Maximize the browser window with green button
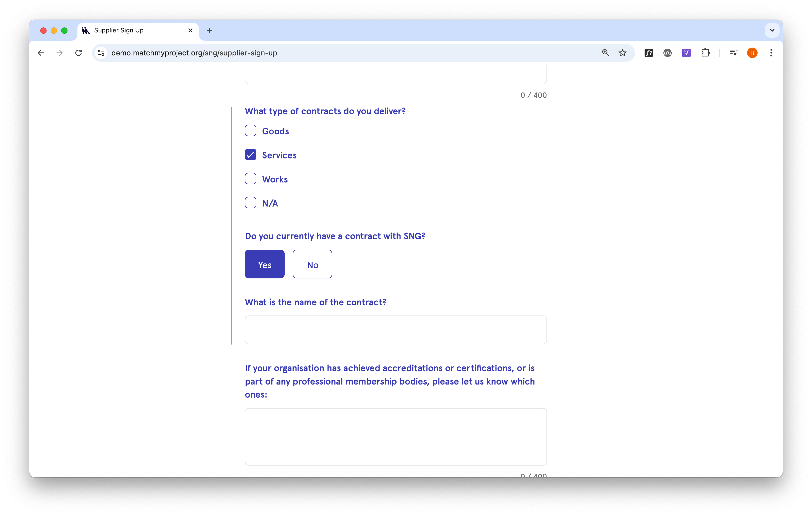812x516 pixels. pos(64,31)
